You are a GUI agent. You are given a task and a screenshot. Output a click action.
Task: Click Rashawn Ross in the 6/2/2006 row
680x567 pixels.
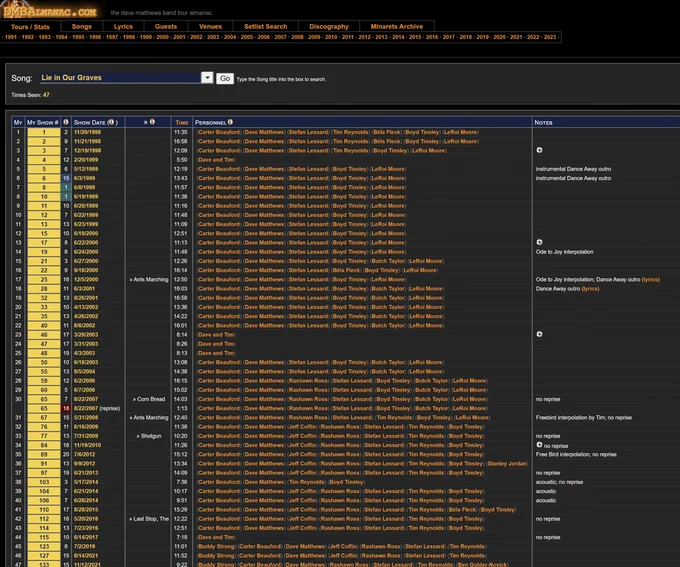point(307,380)
